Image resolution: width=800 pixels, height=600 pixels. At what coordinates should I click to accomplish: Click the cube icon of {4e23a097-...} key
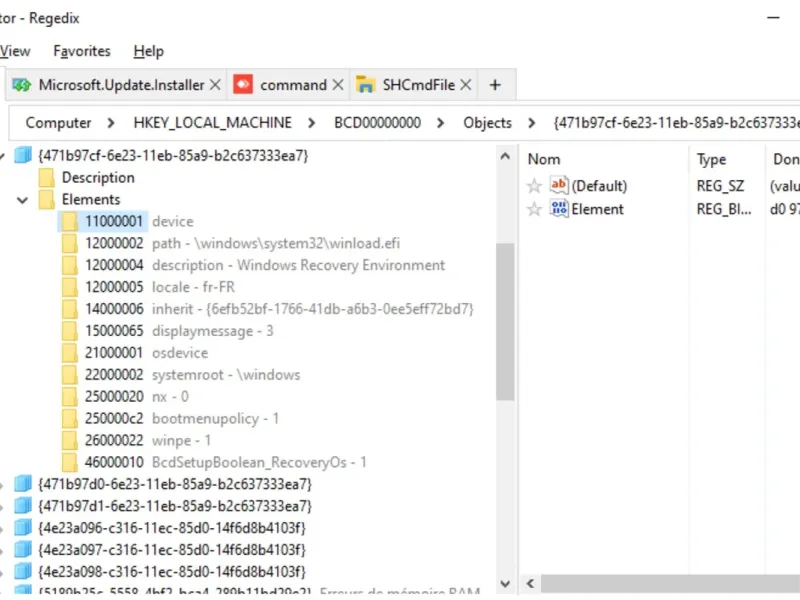[x=22, y=549]
